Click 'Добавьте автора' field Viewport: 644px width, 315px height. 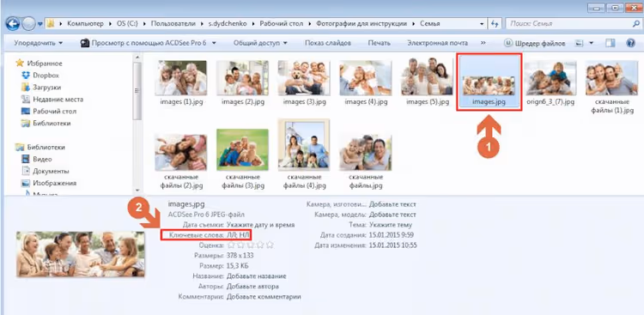tap(252, 287)
